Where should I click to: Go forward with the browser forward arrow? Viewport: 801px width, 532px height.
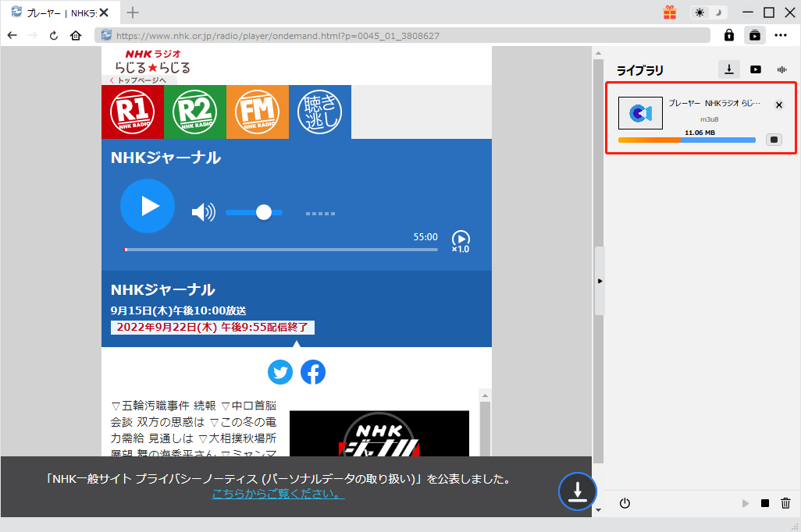(x=33, y=35)
